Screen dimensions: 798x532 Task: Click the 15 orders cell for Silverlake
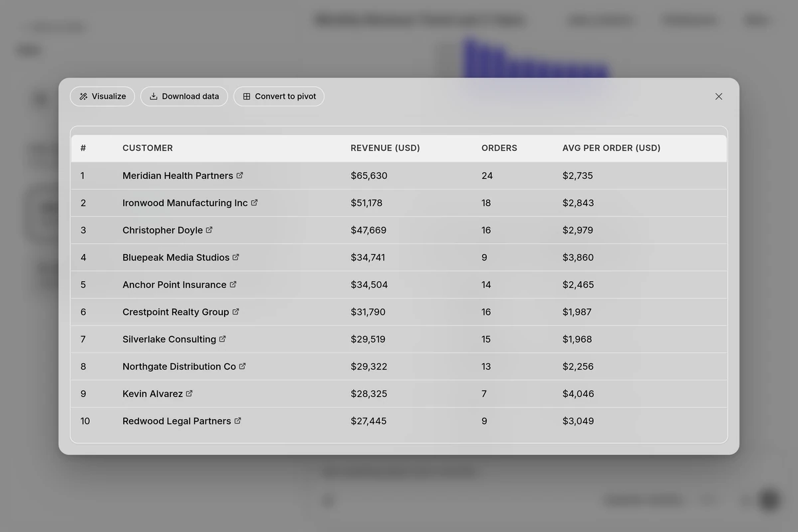click(486, 339)
